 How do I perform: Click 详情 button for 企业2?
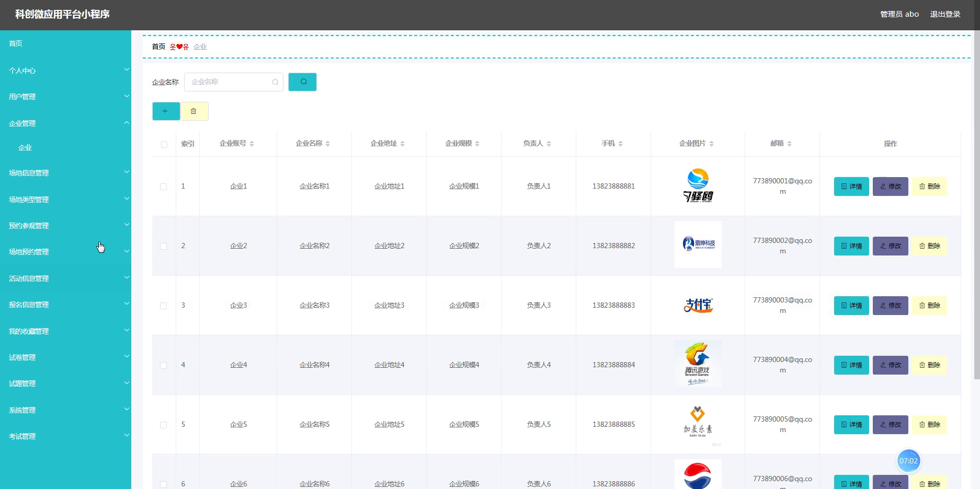[x=851, y=246]
